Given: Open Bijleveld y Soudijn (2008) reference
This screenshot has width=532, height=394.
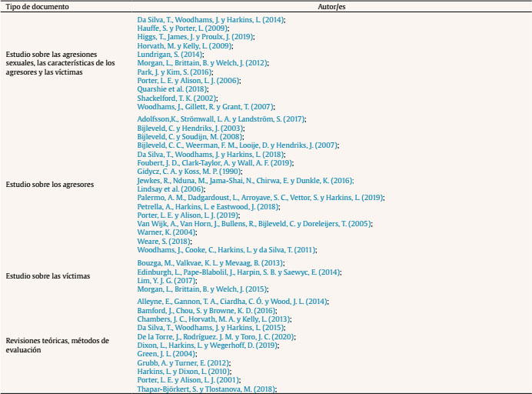Looking at the screenshot, I should pos(190,137).
